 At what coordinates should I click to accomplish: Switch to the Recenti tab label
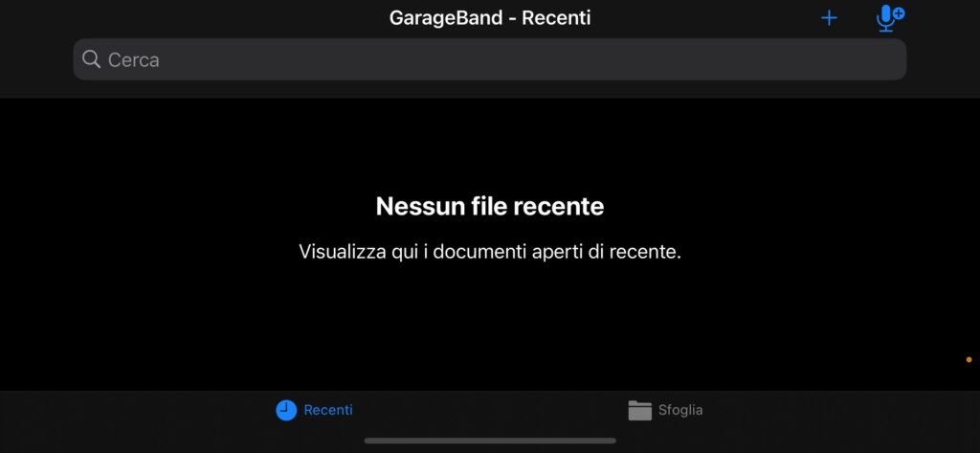(328, 411)
